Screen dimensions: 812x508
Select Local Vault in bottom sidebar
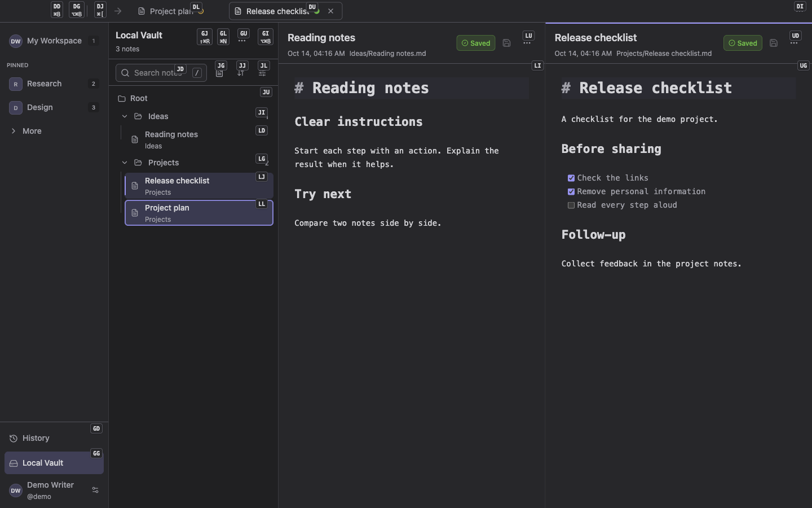(x=54, y=463)
